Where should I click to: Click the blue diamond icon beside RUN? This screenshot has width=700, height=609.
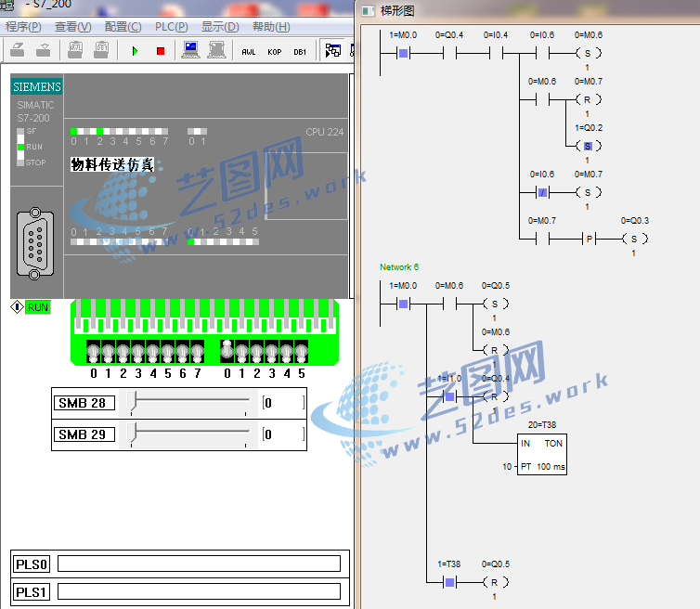(x=17, y=307)
